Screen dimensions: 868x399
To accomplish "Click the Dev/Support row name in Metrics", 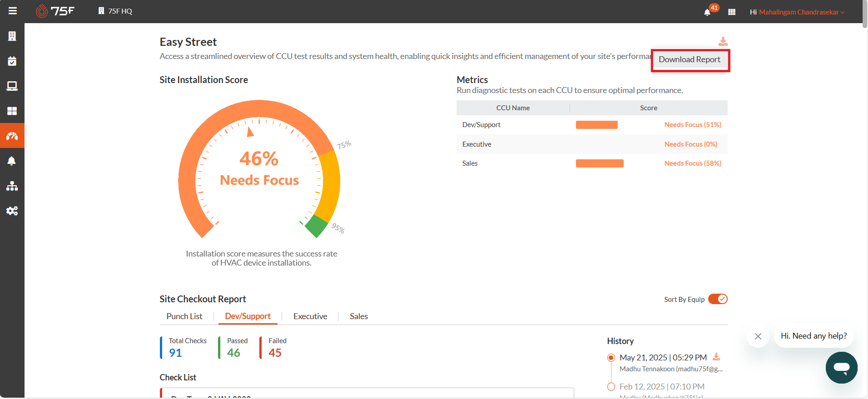I will pos(481,125).
